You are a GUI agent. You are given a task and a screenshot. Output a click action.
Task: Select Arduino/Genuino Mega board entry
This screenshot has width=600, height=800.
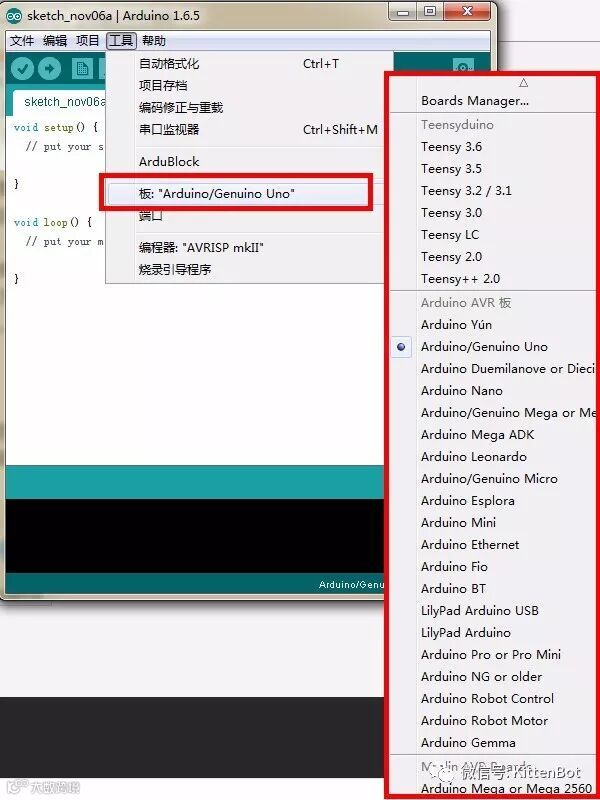tap(493, 412)
